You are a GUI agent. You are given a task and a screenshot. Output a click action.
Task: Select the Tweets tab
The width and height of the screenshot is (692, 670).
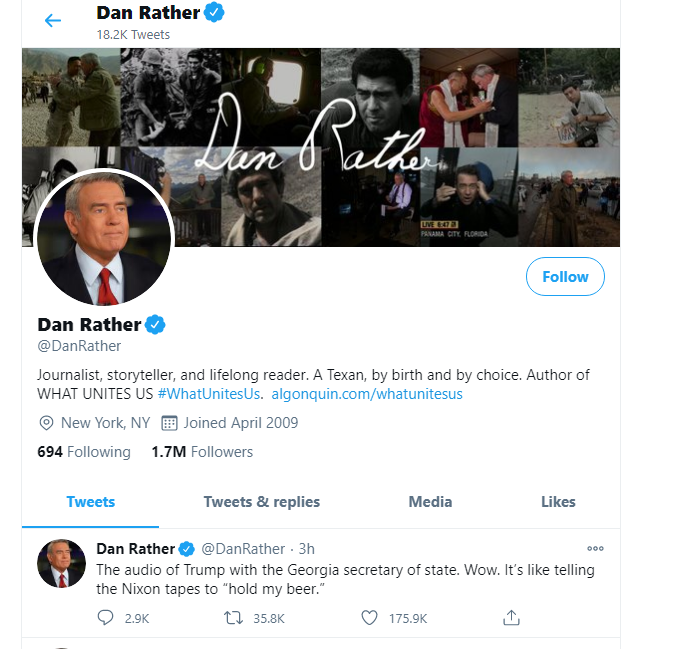[90, 502]
